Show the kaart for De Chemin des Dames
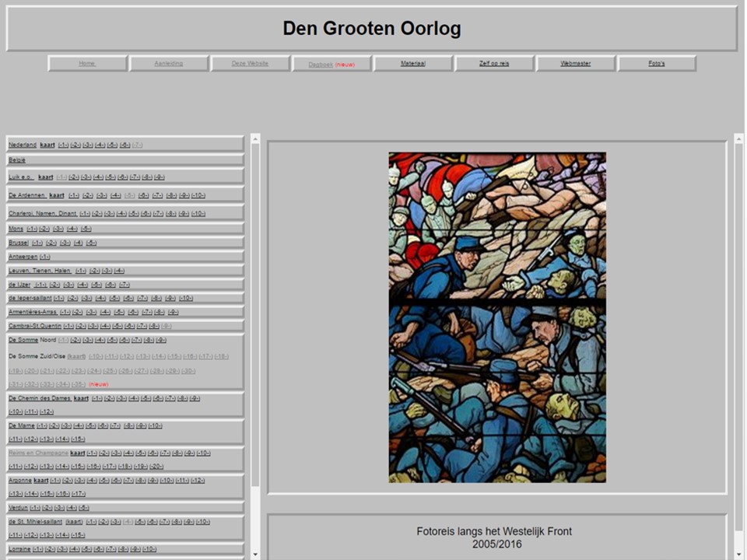This screenshot has height=560, width=747. pos(82,398)
